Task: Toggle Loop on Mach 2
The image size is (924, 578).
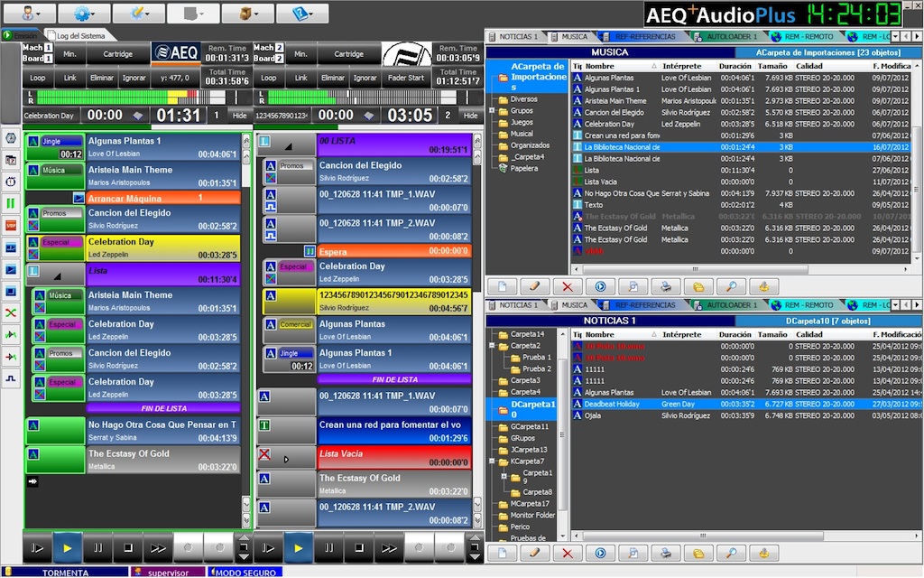Action: (269, 78)
